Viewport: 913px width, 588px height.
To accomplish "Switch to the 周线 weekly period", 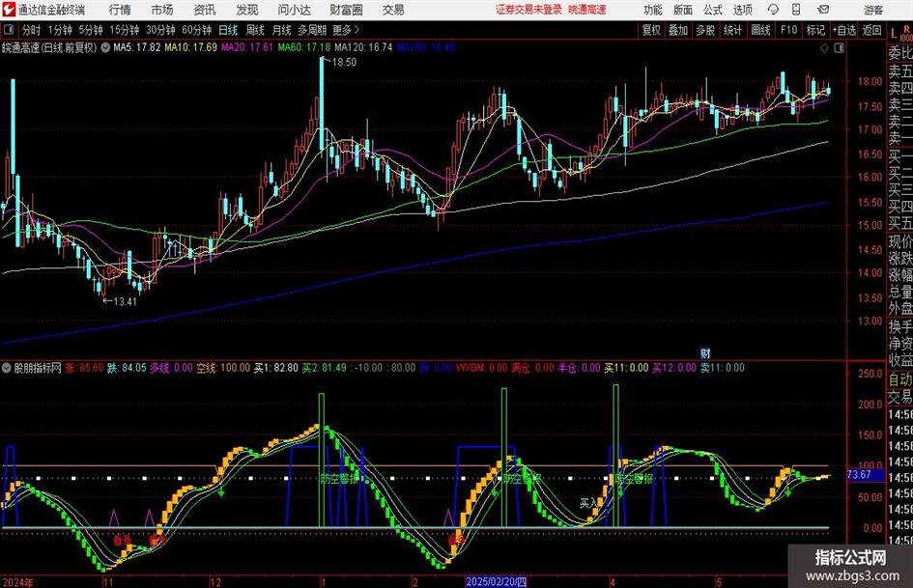I will click(255, 30).
